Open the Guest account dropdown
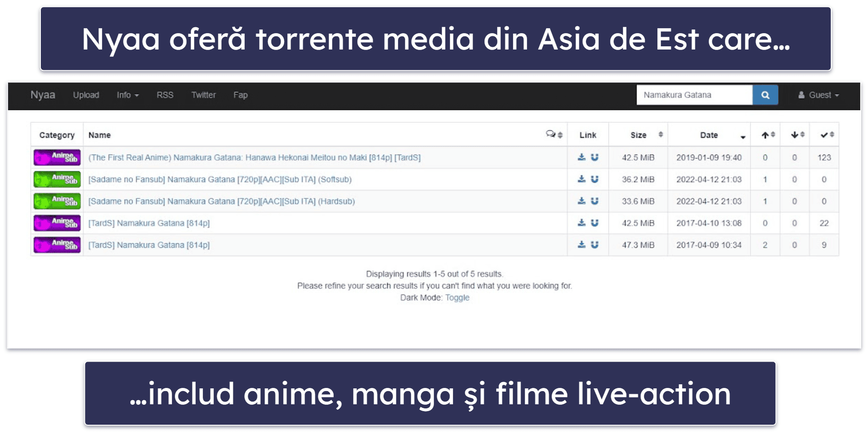This screenshot has width=868, height=432. [819, 95]
